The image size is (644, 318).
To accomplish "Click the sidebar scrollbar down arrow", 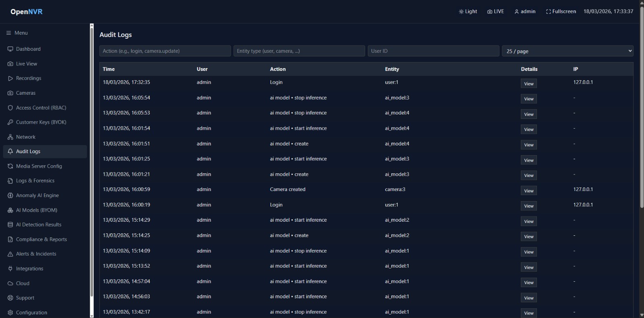I will pos(91,316).
